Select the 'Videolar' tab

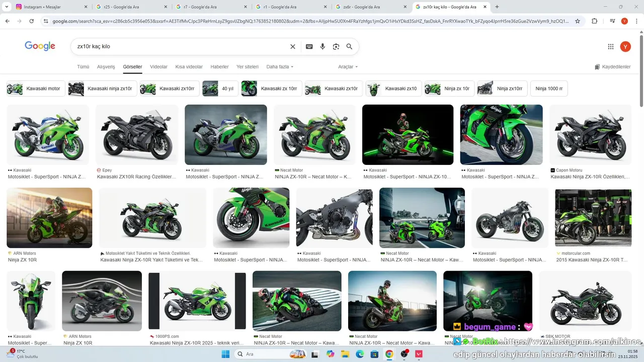(x=159, y=67)
